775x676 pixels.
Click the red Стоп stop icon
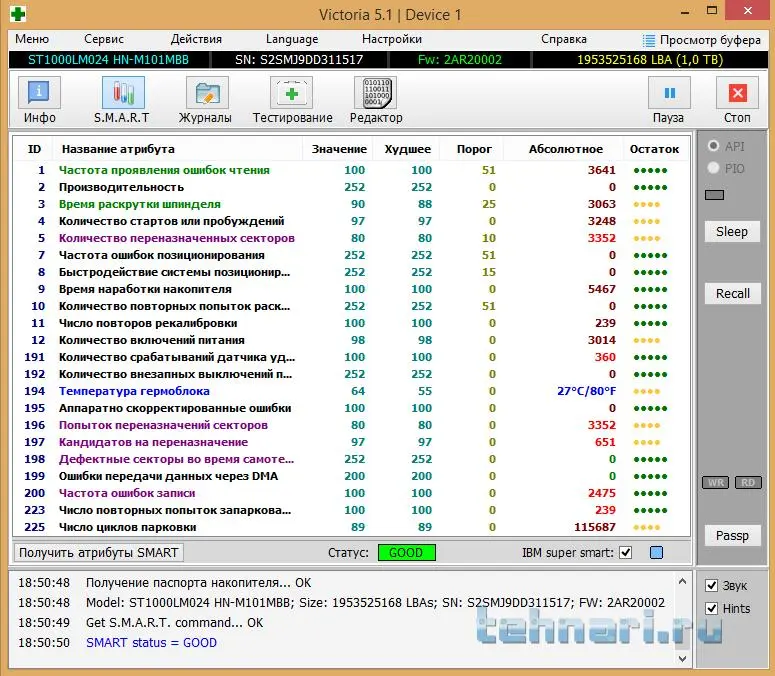pos(737,100)
